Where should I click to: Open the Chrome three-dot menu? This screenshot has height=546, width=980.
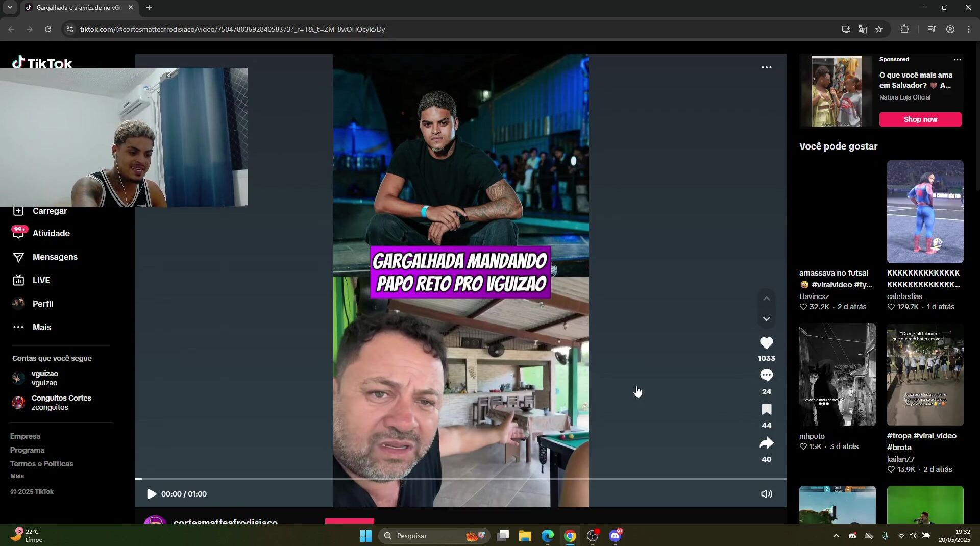point(968,29)
